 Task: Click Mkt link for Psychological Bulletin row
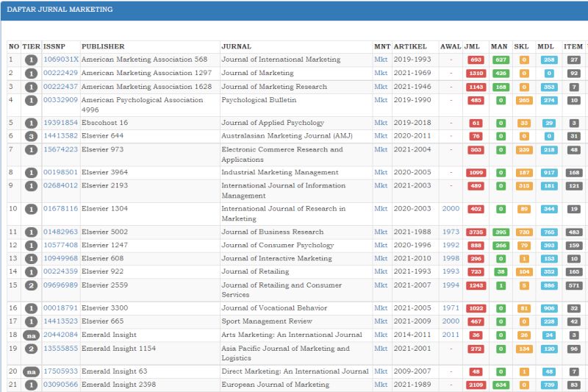(381, 100)
